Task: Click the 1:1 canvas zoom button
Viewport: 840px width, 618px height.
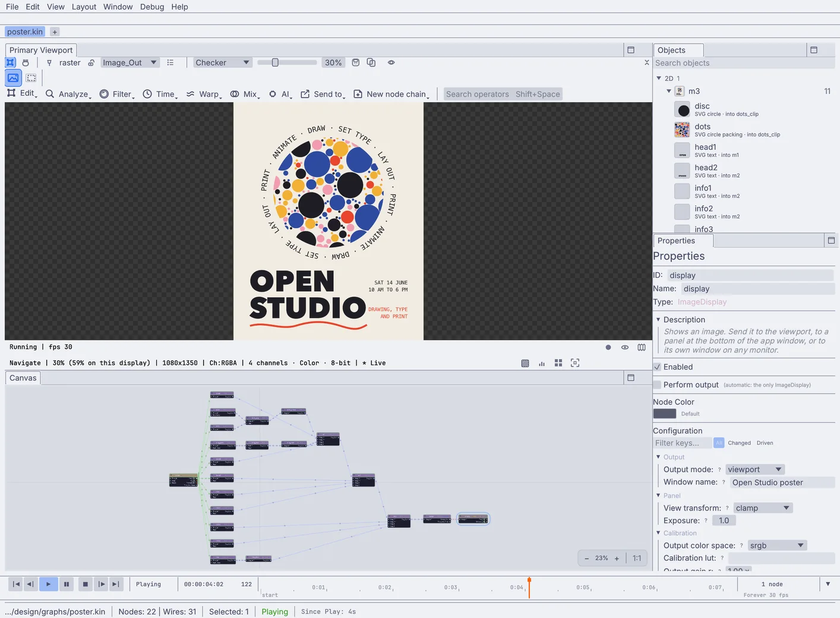Action: point(637,558)
